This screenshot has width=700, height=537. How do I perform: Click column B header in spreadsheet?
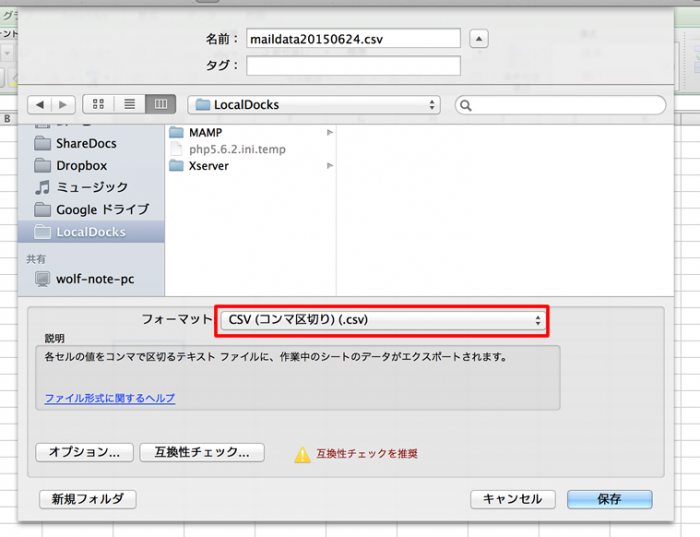coord(7,119)
